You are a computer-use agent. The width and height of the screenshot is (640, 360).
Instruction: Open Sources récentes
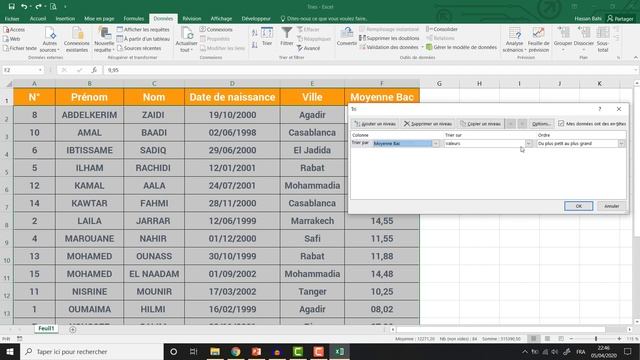click(139, 48)
